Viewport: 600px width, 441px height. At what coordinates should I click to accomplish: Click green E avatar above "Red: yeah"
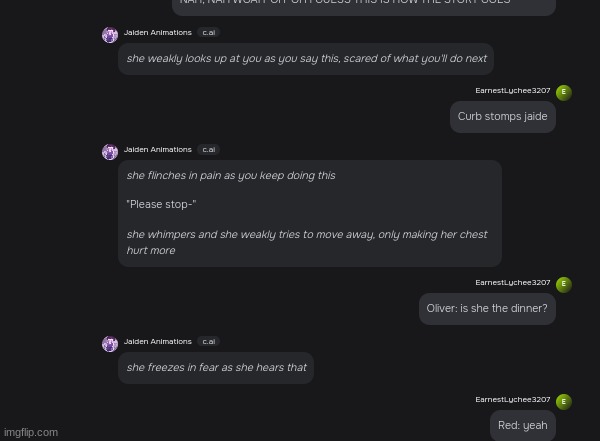point(563,401)
